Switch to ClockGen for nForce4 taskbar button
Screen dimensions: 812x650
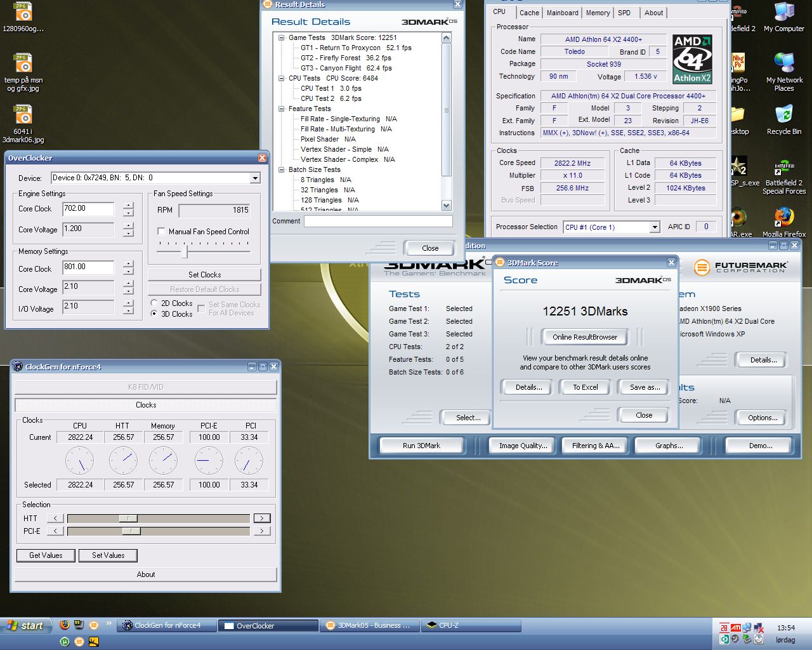coord(167,625)
